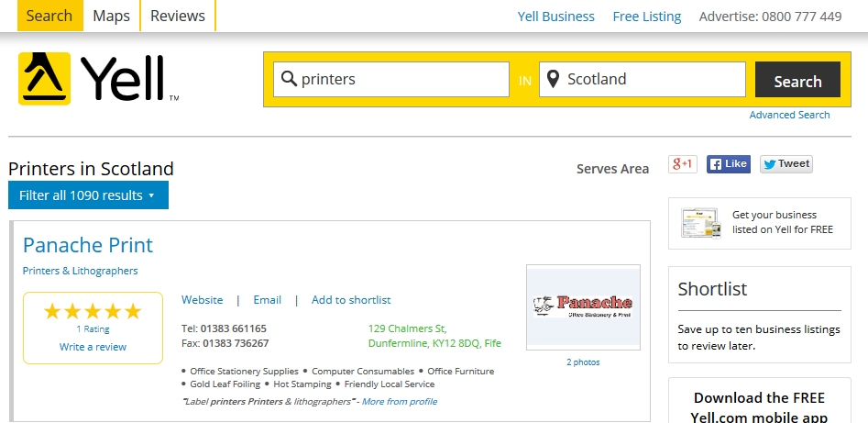Click the printers search keyword field
Image resolution: width=868 pixels, height=423 pixels.
click(x=390, y=79)
